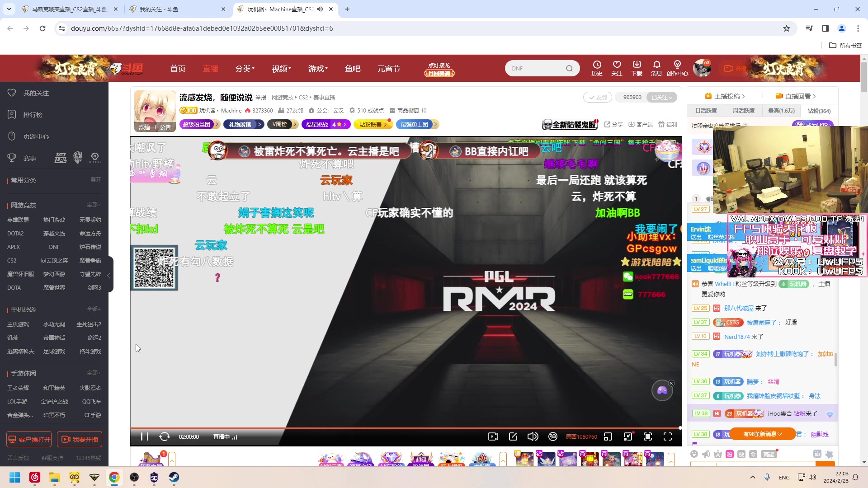Click the 福利 gift icon
This screenshot has height=488, width=868.
click(x=668, y=124)
